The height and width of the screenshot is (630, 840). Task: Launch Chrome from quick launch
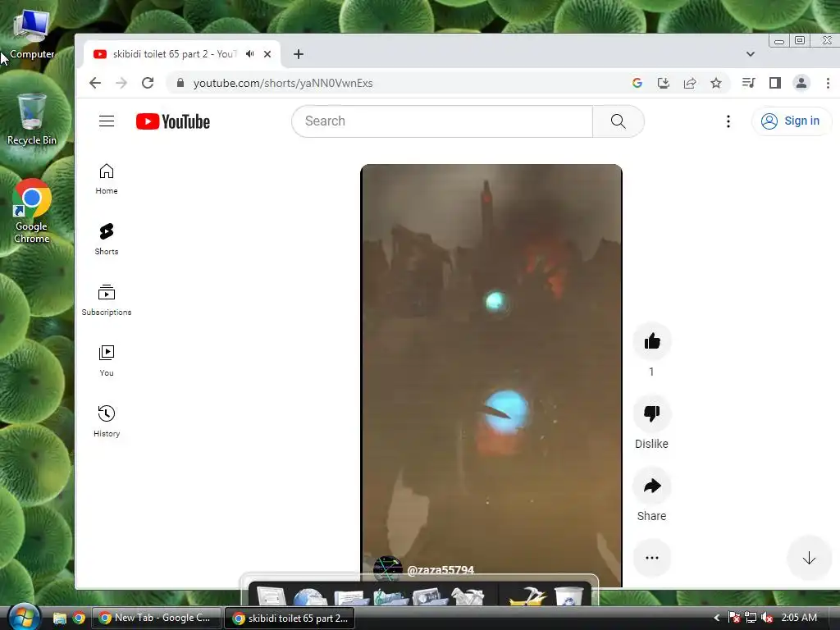point(79,619)
